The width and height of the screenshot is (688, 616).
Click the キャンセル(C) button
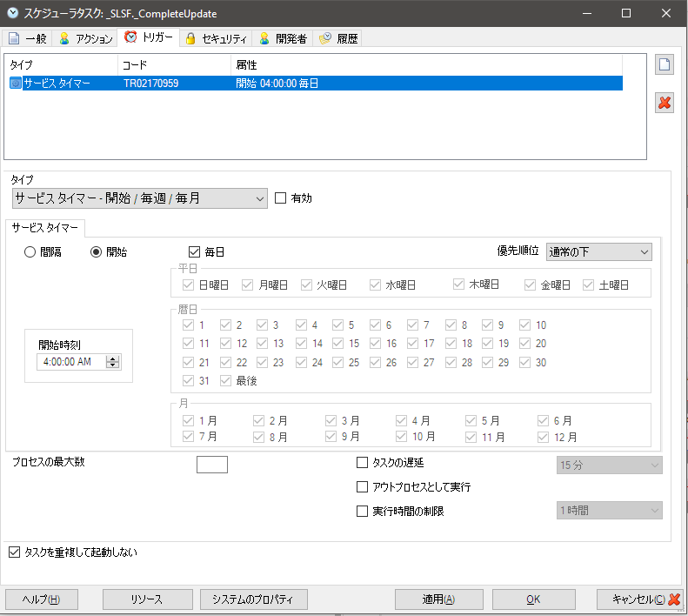(640, 599)
